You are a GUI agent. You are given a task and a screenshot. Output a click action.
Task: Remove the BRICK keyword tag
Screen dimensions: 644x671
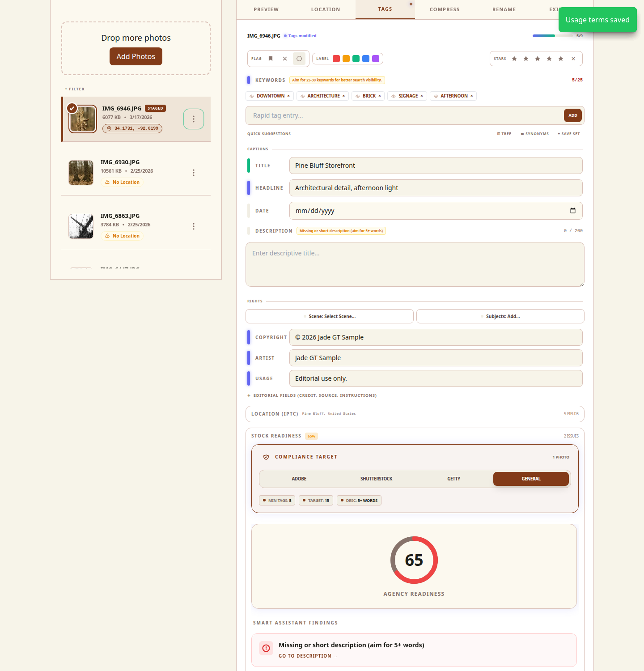(380, 96)
